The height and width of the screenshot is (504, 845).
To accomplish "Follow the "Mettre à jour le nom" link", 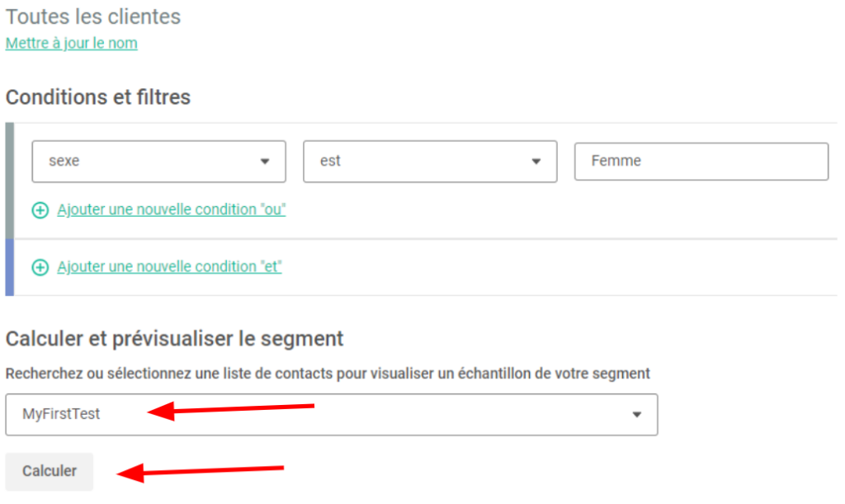I will pos(72,43).
